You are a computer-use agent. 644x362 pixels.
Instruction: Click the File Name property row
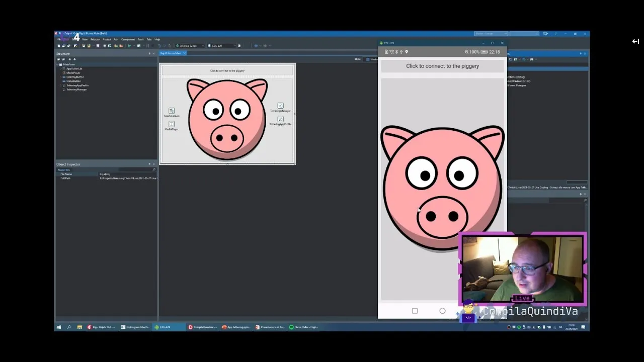(107, 174)
